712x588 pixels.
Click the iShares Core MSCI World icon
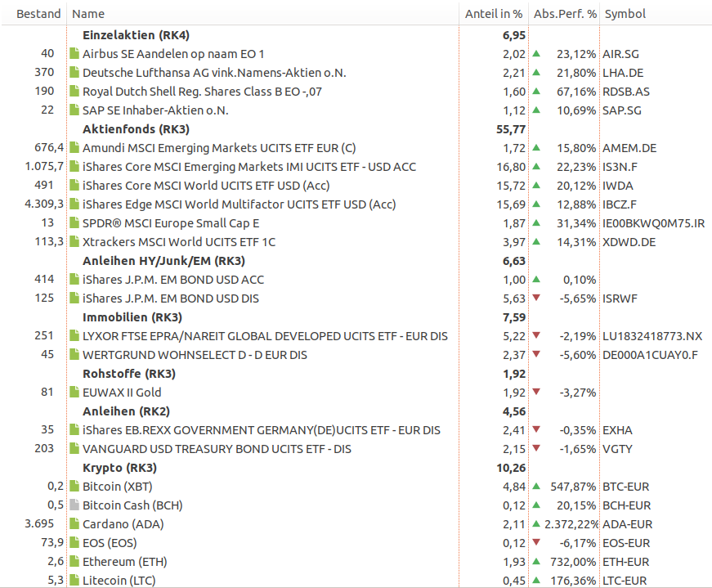tap(74, 186)
